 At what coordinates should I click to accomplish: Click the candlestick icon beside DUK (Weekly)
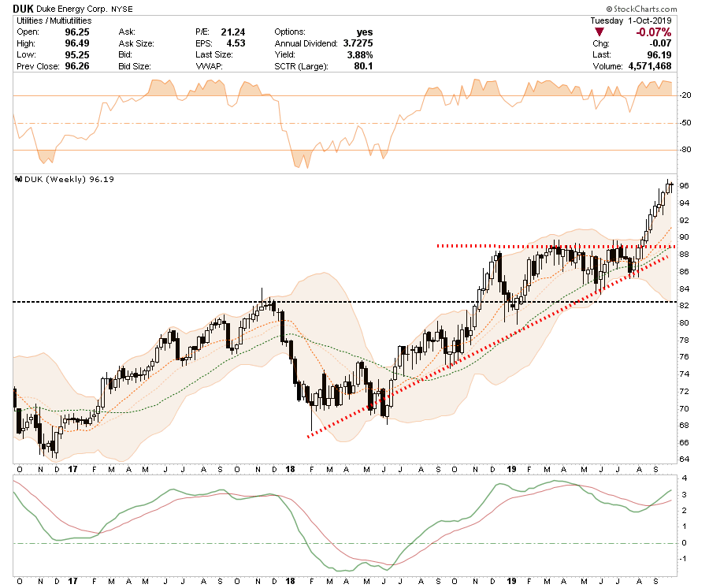[19, 179]
